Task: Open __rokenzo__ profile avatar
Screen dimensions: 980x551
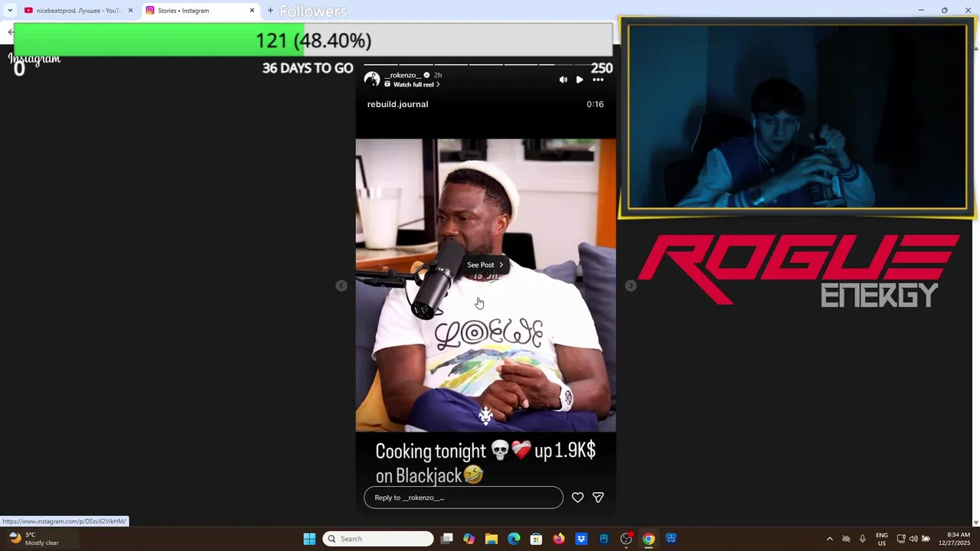Action: 372,80
